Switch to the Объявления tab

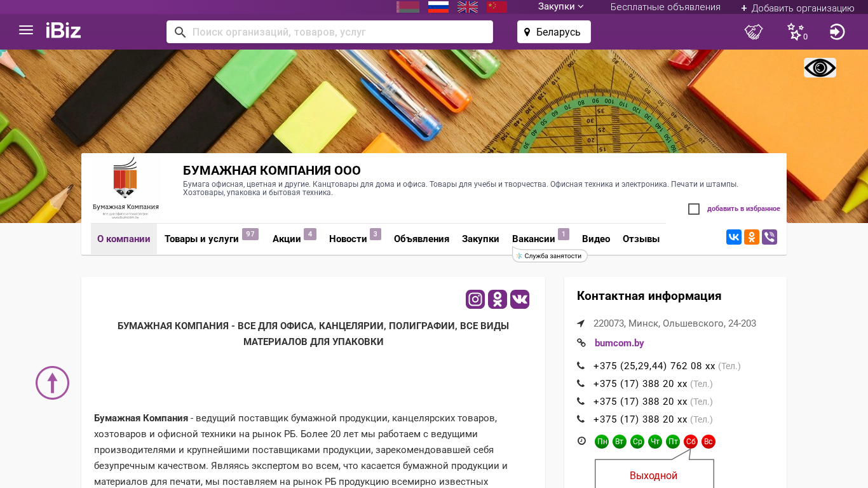coord(421,239)
